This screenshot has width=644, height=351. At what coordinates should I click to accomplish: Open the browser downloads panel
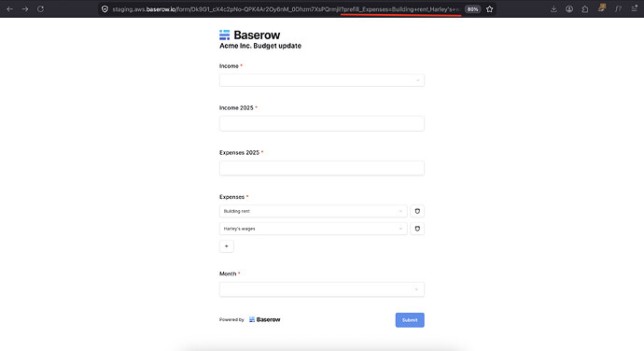point(553,8)
